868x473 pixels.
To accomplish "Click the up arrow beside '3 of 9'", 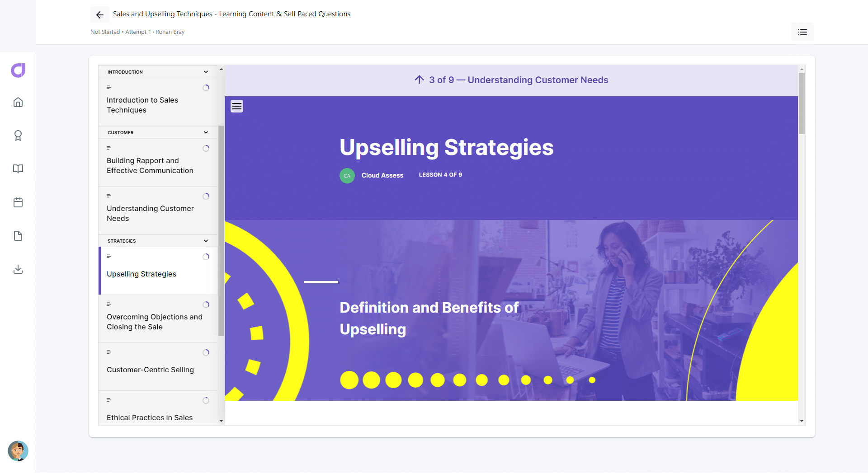I will 419,80.
